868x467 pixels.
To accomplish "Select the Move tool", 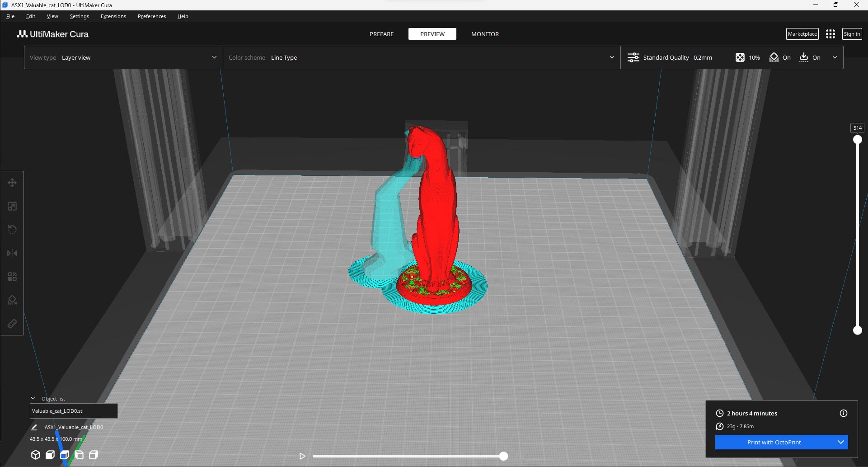I will click(12, 183).
